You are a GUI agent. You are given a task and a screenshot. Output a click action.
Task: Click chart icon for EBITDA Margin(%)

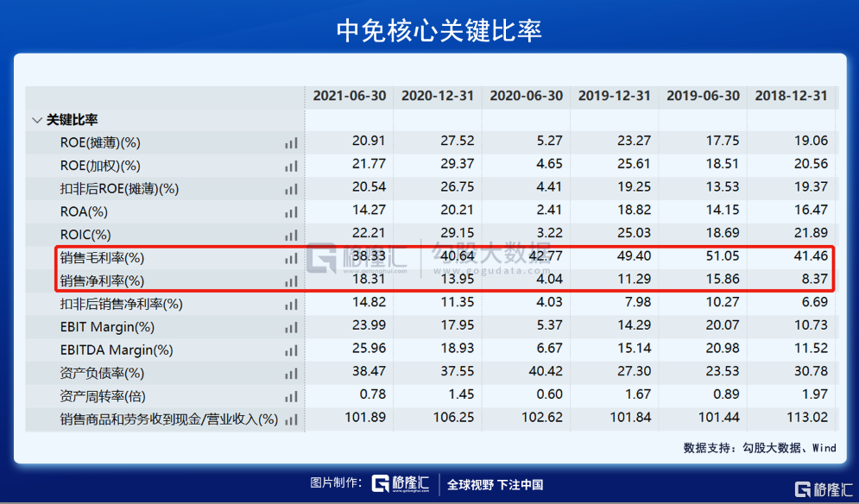point(291,350)
